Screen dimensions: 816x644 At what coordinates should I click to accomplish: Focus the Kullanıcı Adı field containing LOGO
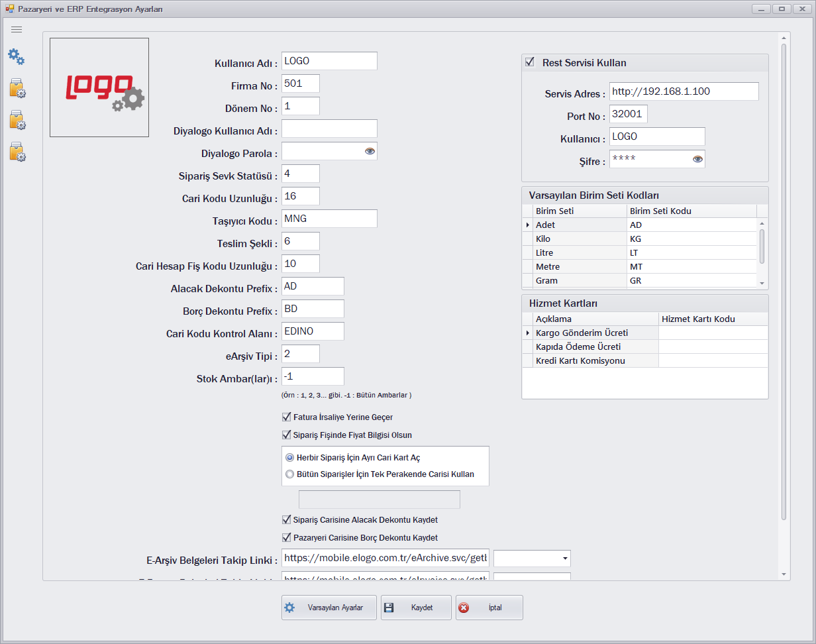click(x=329, y=61)
